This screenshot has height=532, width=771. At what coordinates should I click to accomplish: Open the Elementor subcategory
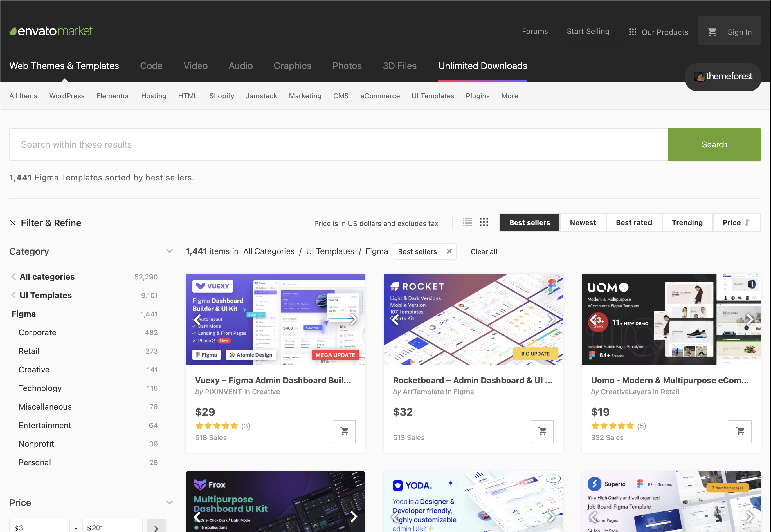click(x=113, y=96)
